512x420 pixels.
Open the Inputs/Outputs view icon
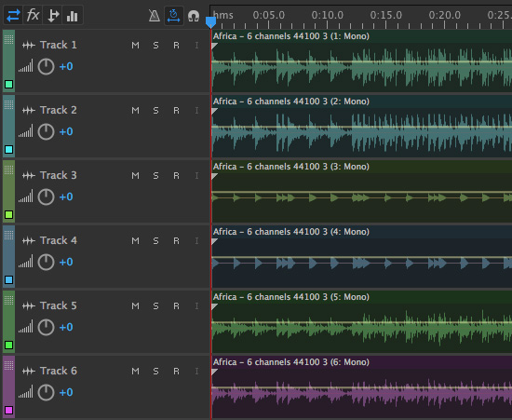pos(13,15)
